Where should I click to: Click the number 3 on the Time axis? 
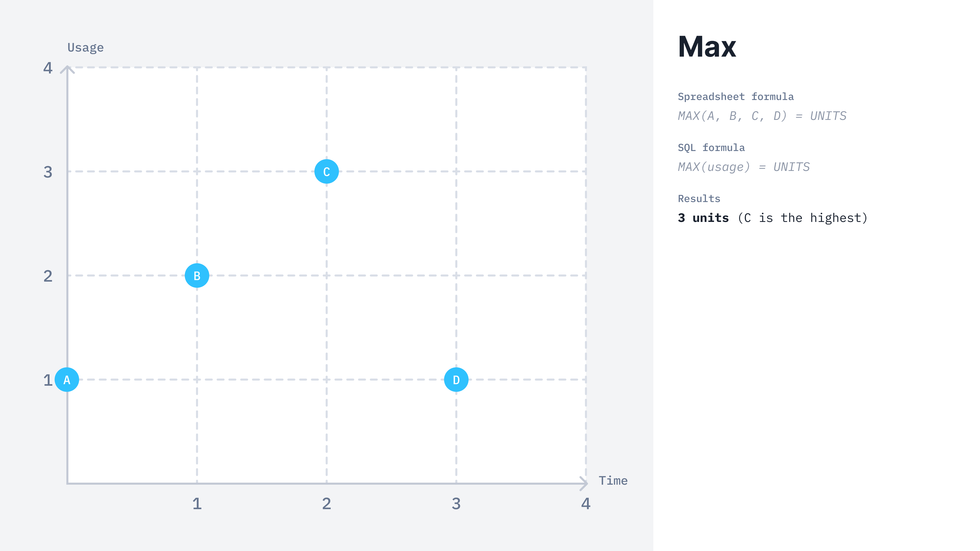(456, 504)
